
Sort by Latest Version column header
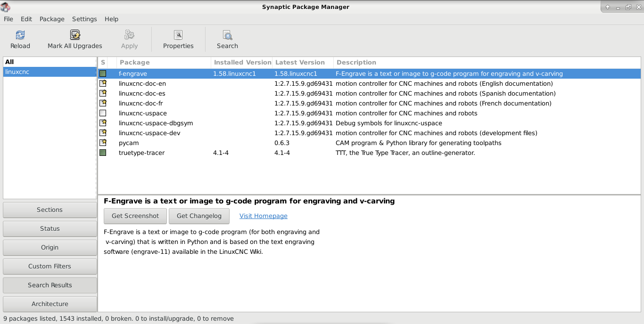click(303, 63)
